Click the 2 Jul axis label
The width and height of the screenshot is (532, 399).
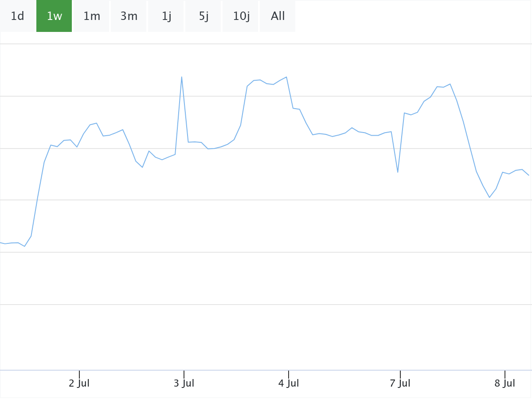click(x=79, y=383)
